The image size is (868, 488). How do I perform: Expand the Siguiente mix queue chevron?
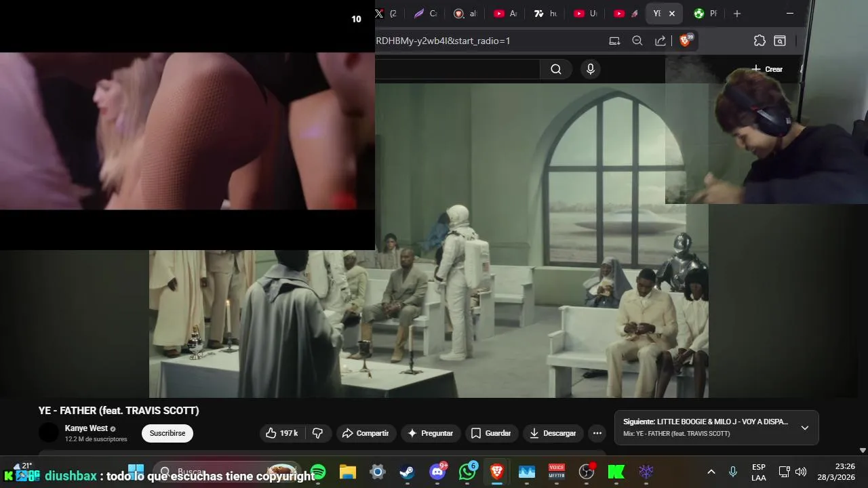(805, 428)
